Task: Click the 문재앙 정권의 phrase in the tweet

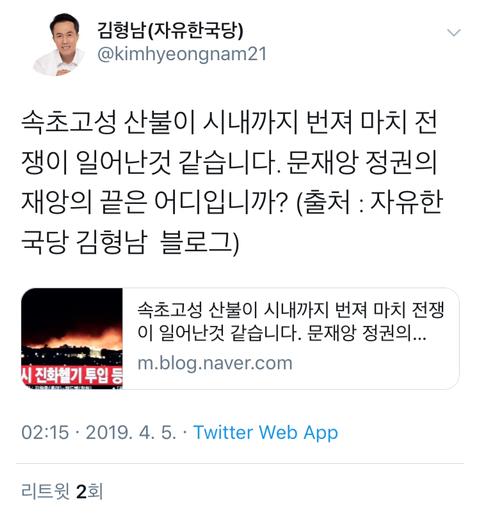Action: click(362, 162)
